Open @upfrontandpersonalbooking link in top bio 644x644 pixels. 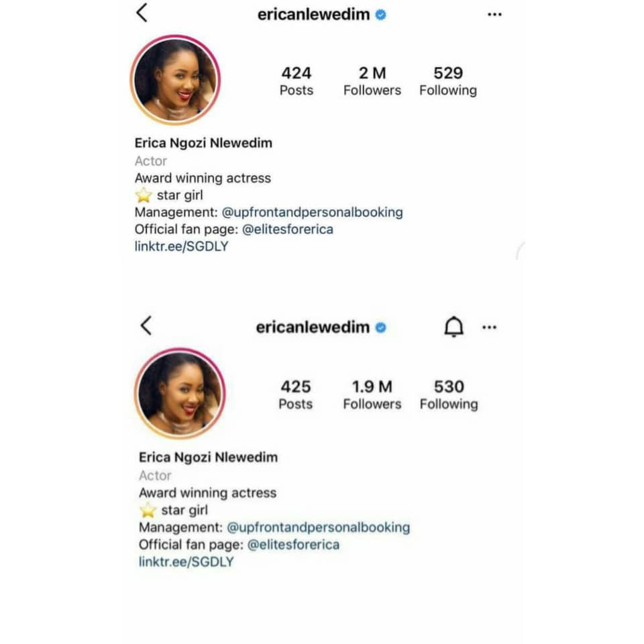coord(312,213)
